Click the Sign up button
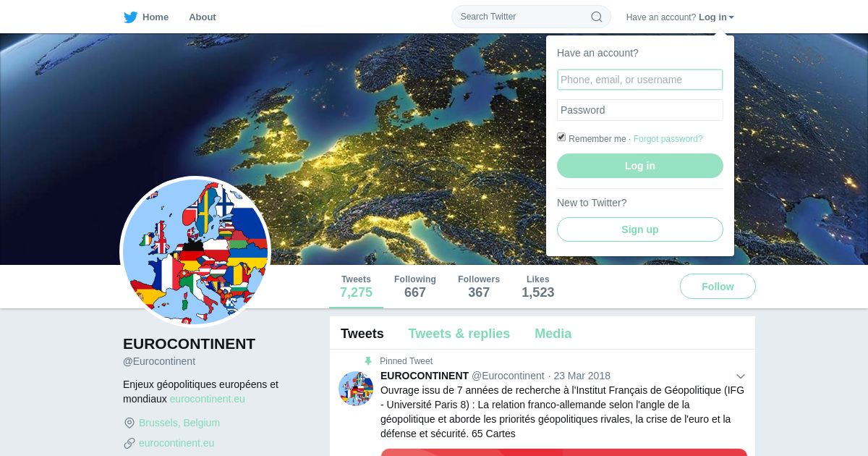This screenshot has height=456, width=868. (x=640, y=229)
